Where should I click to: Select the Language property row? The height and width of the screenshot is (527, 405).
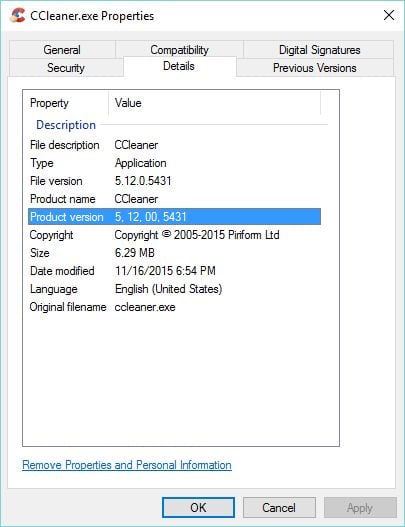174,289
